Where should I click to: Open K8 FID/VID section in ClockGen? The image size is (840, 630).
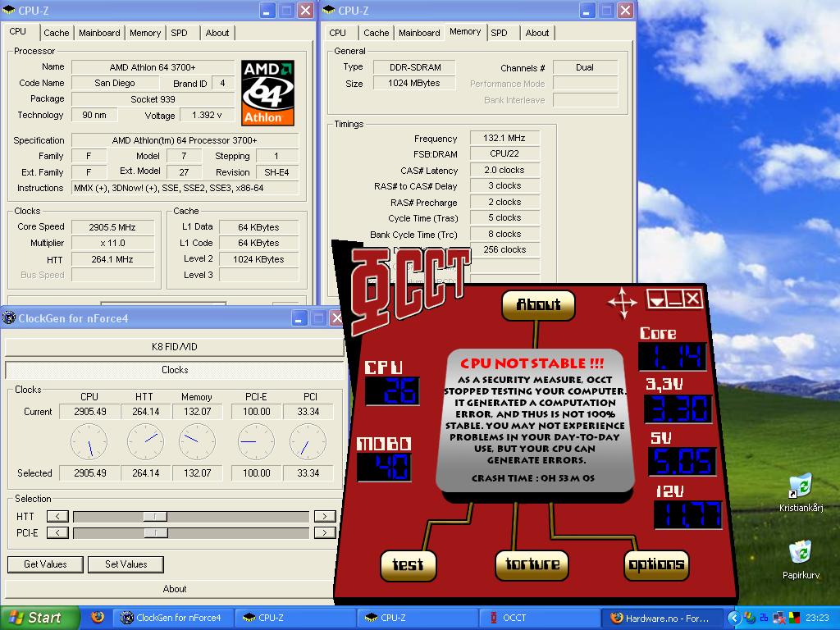pyautogui.click(x=174, y=347)
